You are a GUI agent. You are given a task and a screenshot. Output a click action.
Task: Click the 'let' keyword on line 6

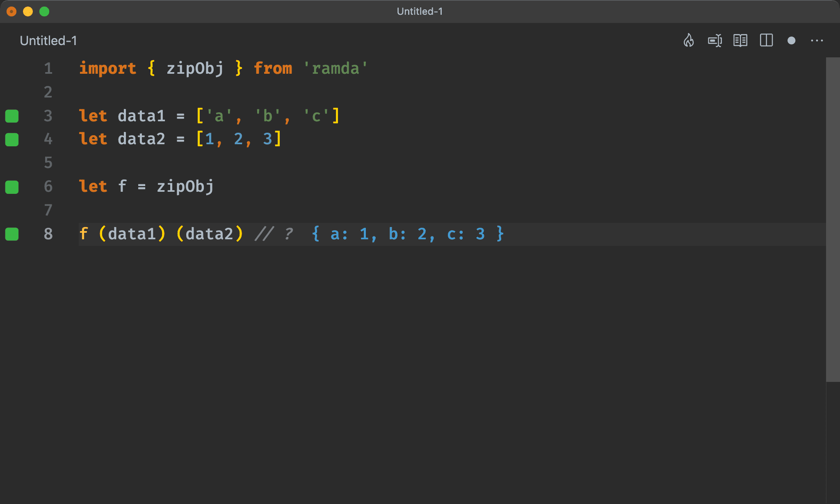93,186
